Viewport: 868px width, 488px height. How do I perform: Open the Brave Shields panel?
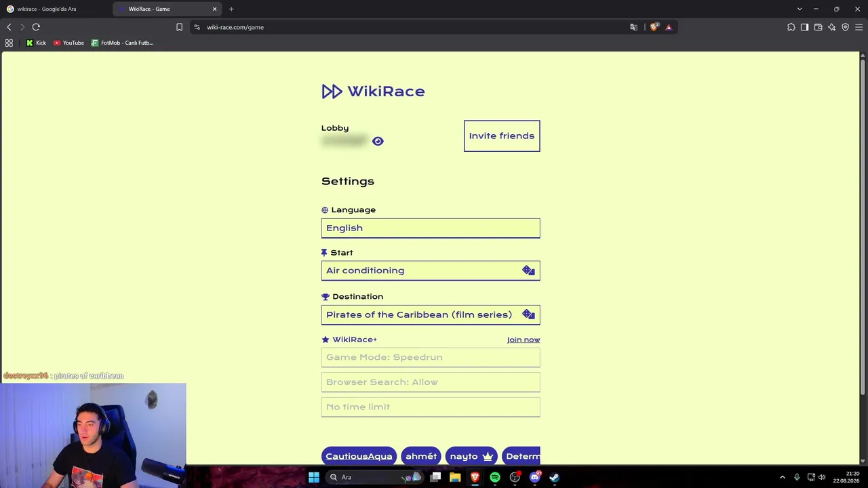click(x=654, y=27)
